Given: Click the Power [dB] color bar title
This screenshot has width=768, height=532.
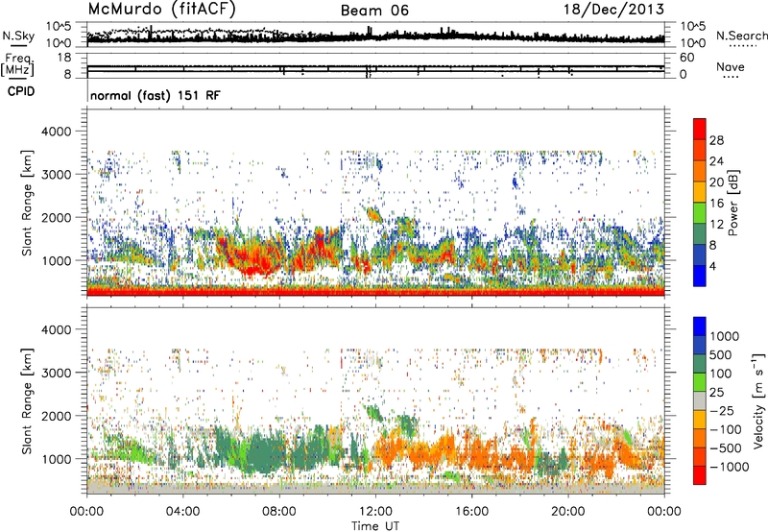Looking at the screenshot, I should click(x=732, y=203).
